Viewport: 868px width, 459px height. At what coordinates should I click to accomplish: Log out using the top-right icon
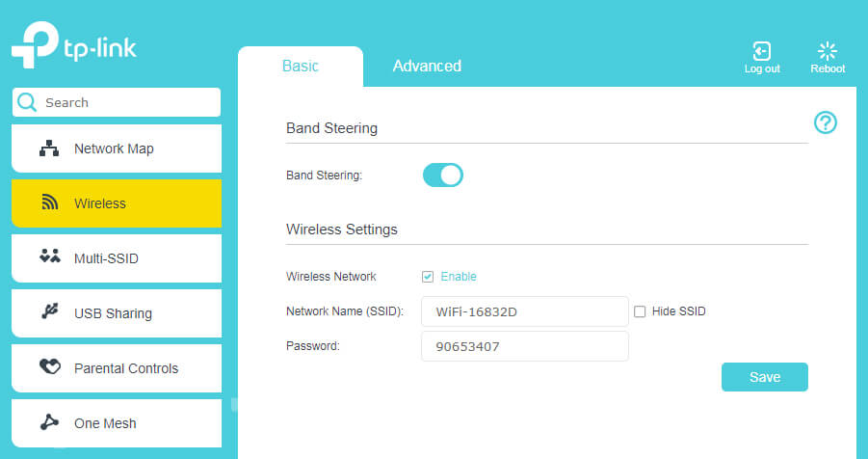point(762,51)
